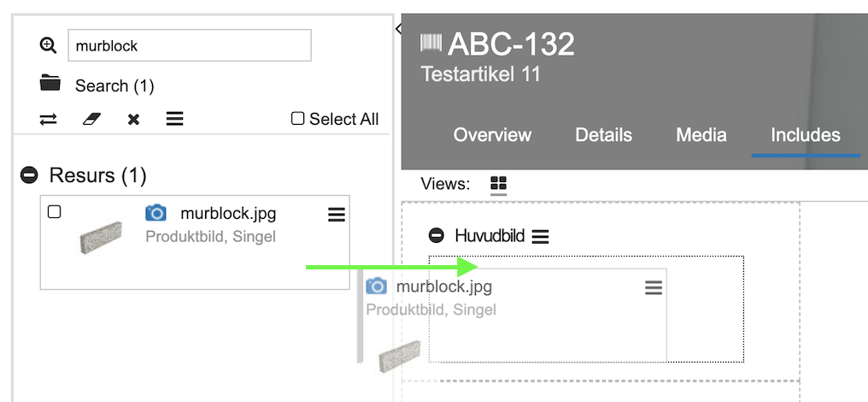Viewport: 868px width, 402px height.
Task: Check the Select All checkbox
Action: point(297,119)
